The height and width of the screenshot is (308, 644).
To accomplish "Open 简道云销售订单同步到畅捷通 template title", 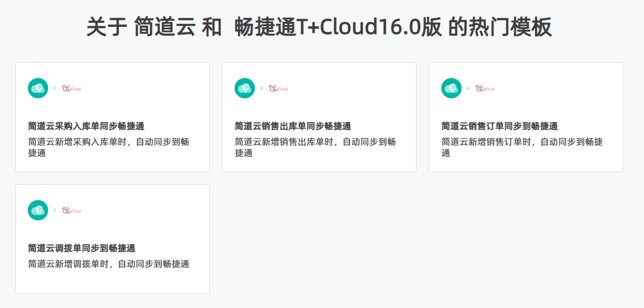I will [500, 126].
